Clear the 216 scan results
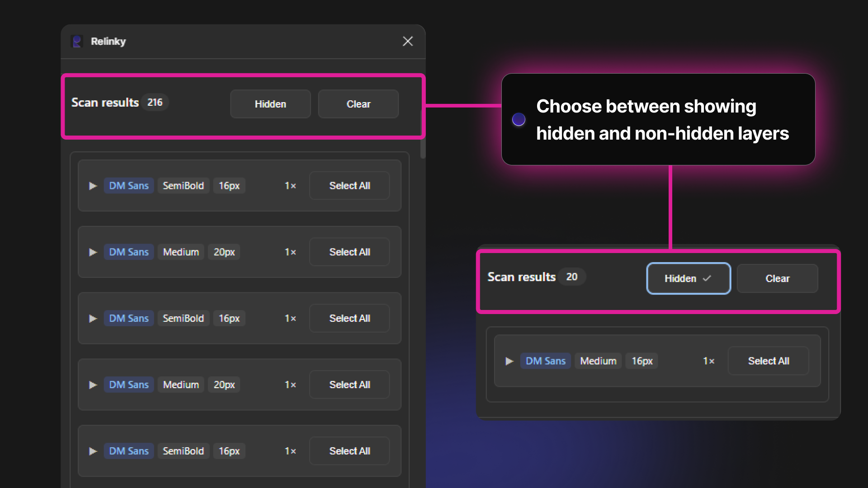This screenshot has height=488, width=868. pos(358,104)
